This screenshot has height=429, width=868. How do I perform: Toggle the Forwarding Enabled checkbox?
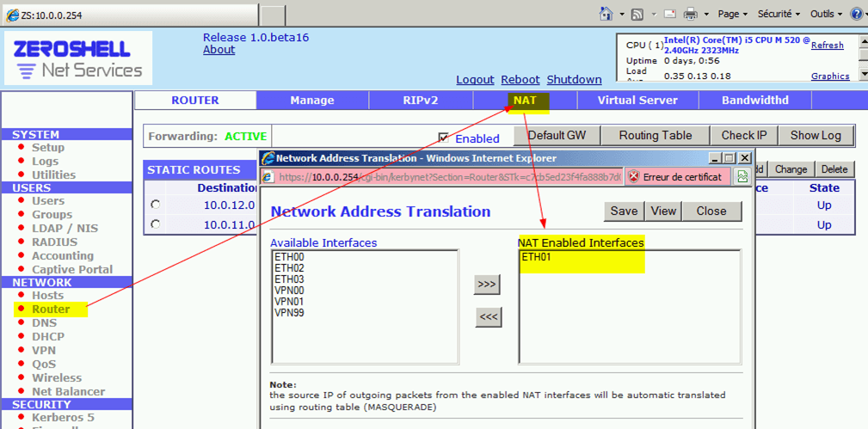[443, 138]
